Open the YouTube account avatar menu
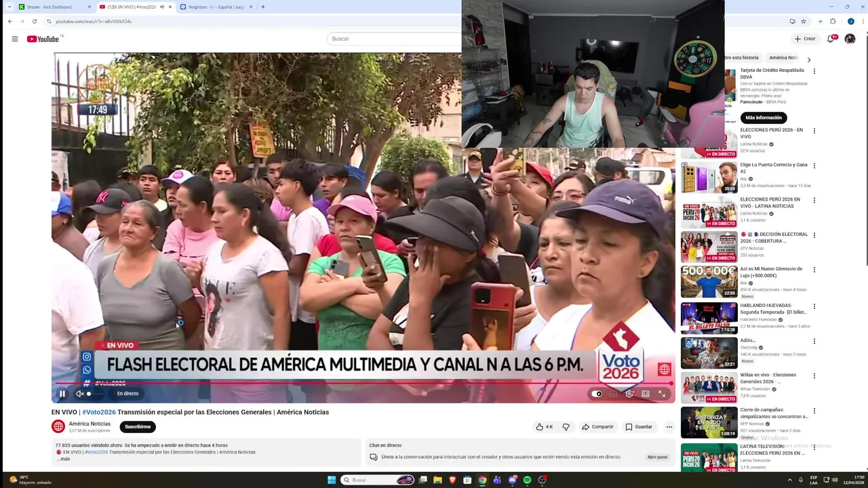The height and width of the screenshot is (488, 868). [x=850, y=39]
